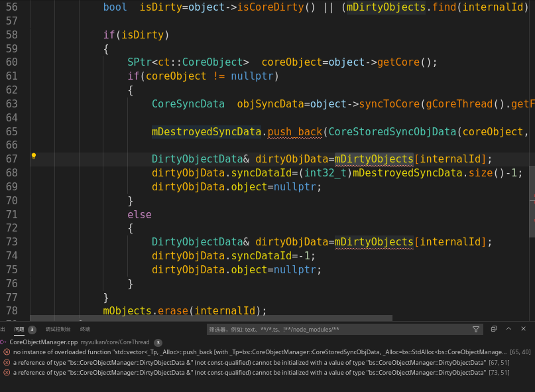Click syncToCore on line 63
The width and height of the screenshot is (535, 392).
[389, 104]
